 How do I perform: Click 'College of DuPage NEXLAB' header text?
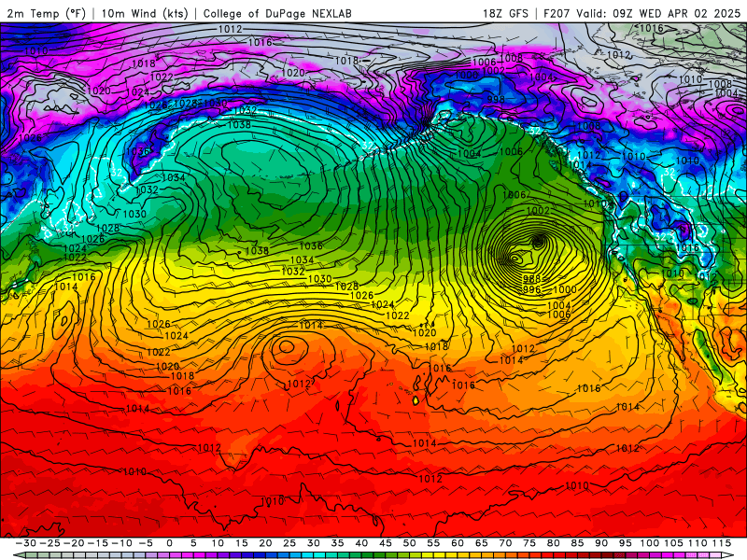277,13
